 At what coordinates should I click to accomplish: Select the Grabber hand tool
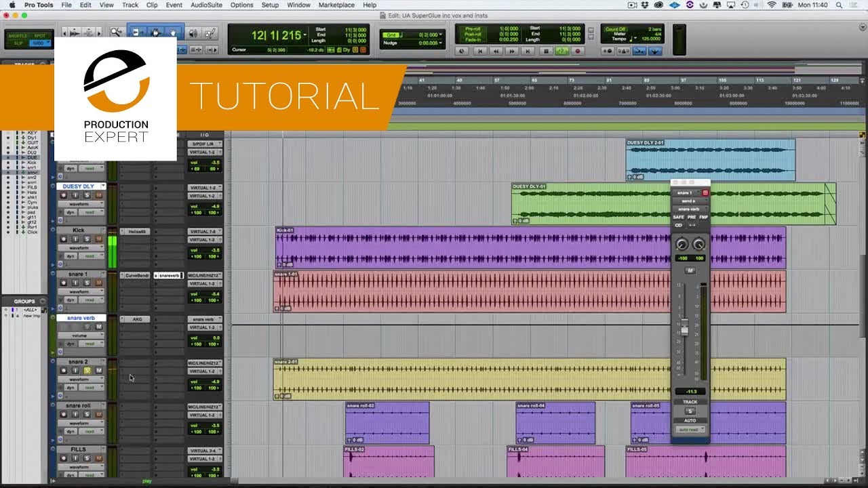click(x=172, y=33)
